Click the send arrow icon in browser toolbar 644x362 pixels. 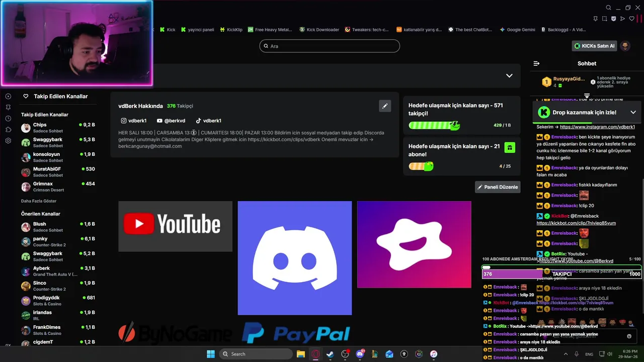pyautogui.click(x=623, y=19)
